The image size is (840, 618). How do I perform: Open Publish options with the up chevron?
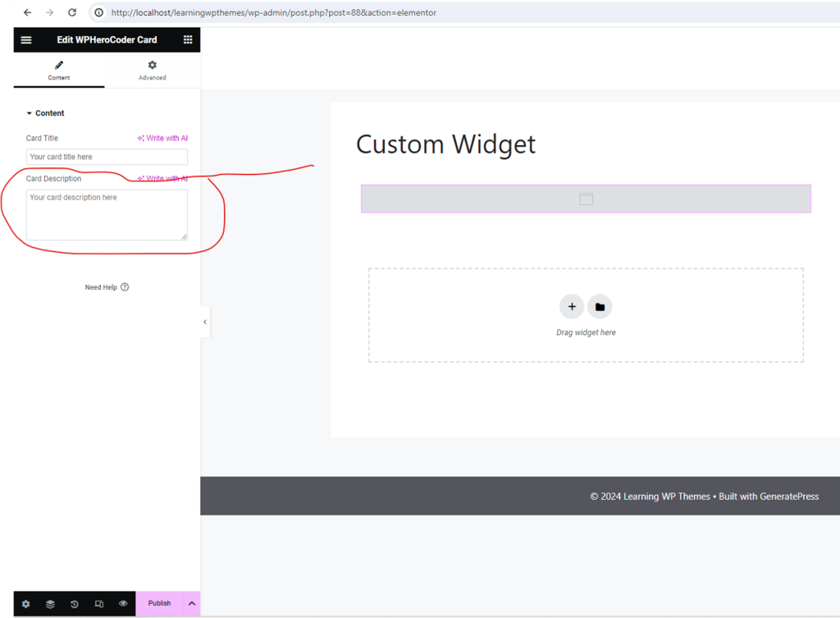190,603
